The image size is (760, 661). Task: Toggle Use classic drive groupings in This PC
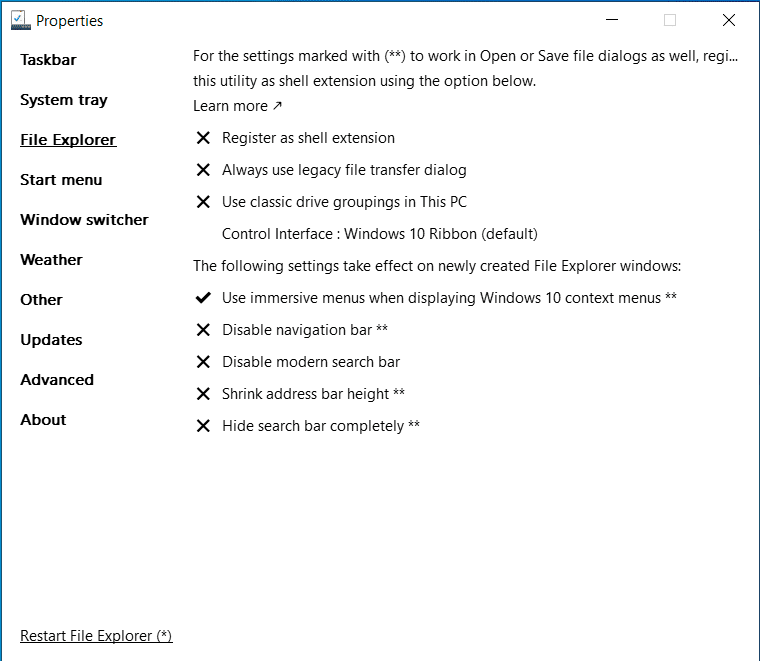tap(344, 202)
